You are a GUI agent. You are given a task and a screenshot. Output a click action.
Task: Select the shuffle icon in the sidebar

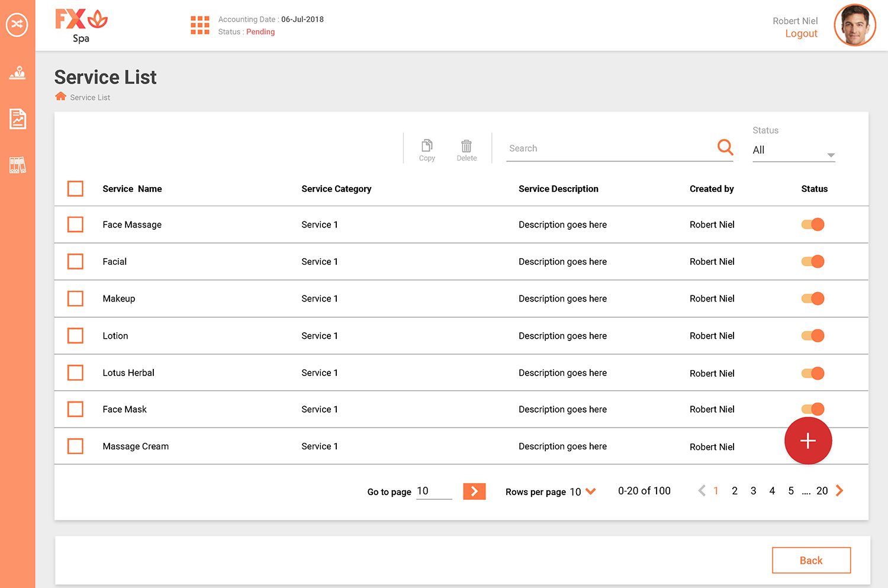17,25
